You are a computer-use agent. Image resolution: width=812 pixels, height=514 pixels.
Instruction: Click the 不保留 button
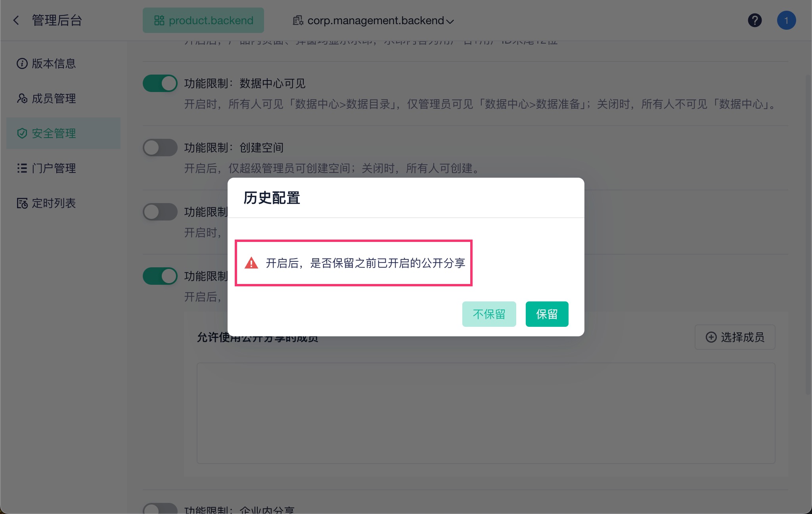[x=489, y=314]
